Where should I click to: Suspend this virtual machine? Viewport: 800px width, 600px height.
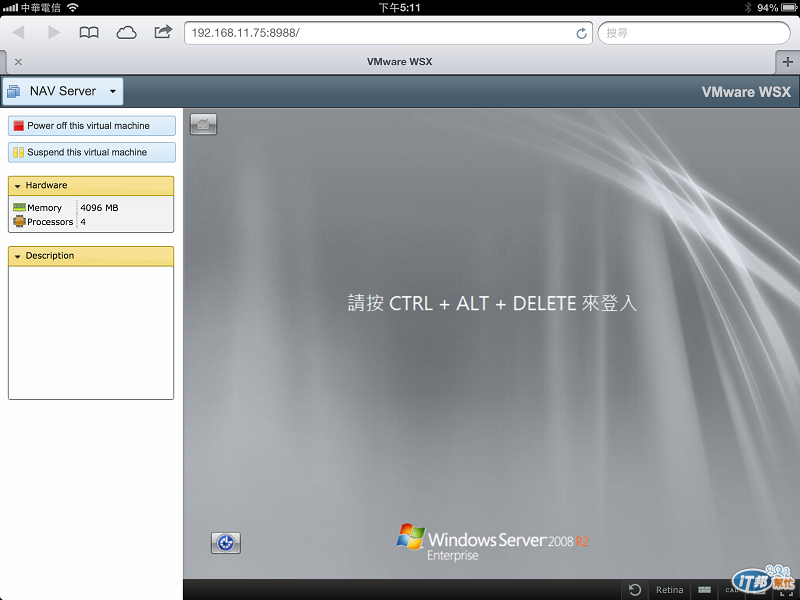pyautogui.click(x=92, y=152)
